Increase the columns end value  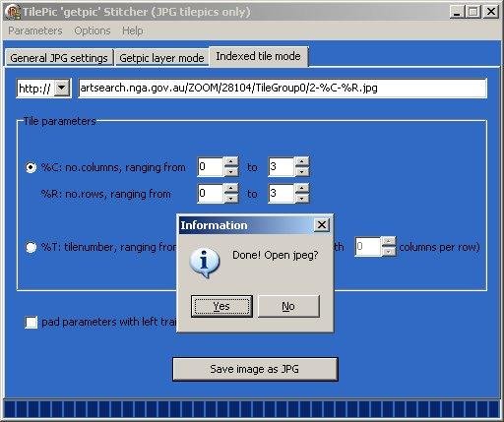point(302,162)
